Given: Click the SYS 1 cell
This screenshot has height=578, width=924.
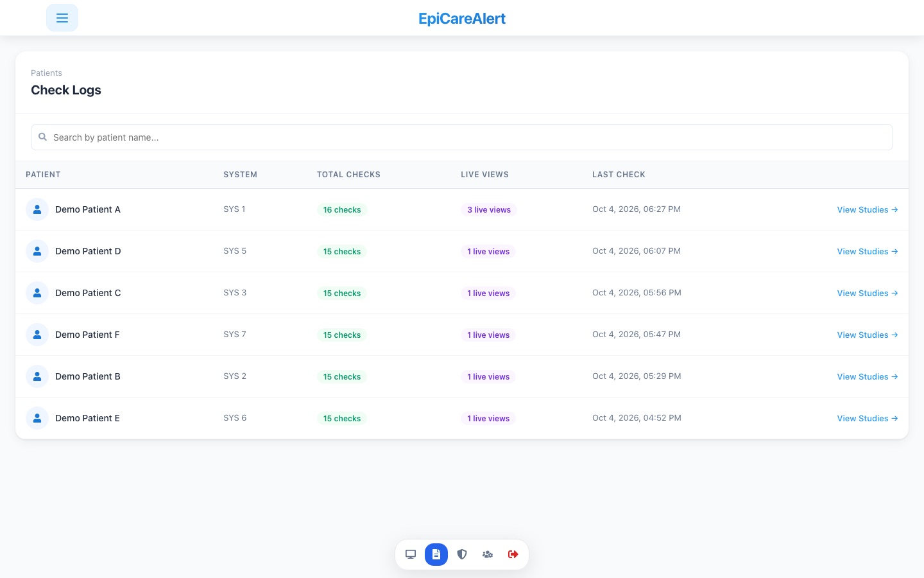Looking at the screenshot, I should (234, 209).
